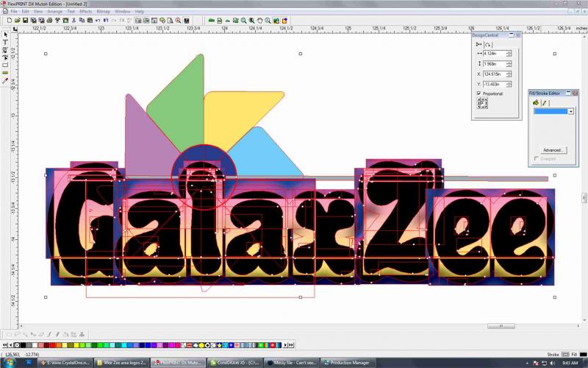Viewport: 588px width, 368px height.
Task: Click the Undo arrow icon
Action: point(98,21)
